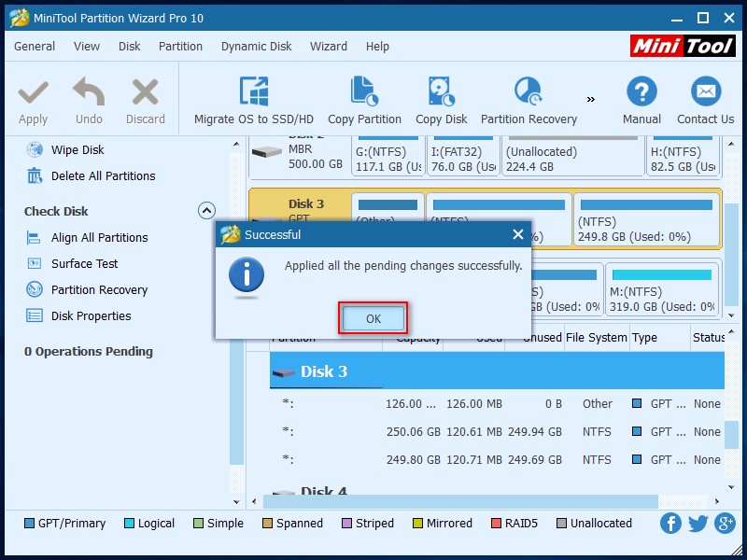Close the Successful dialog with X

click(518, 234)
